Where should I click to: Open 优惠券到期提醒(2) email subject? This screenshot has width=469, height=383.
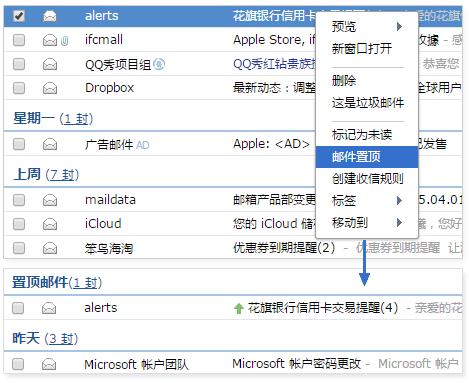(x=284, y=248)
